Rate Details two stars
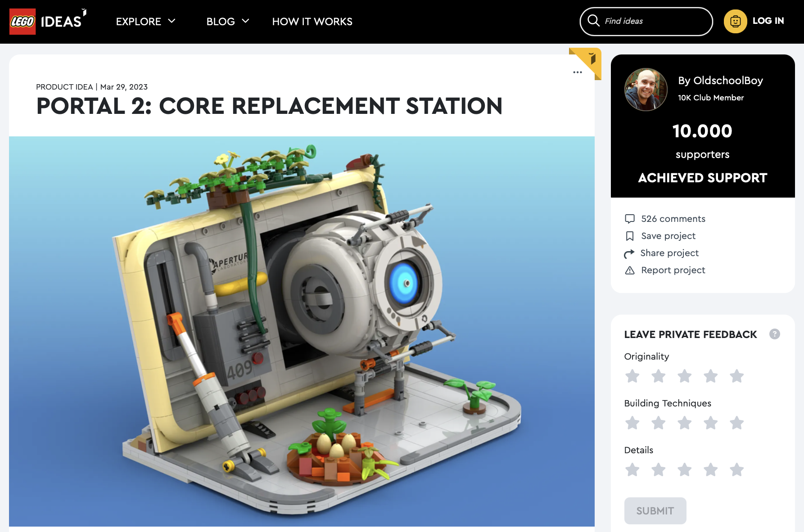 (x=659, y=469)
